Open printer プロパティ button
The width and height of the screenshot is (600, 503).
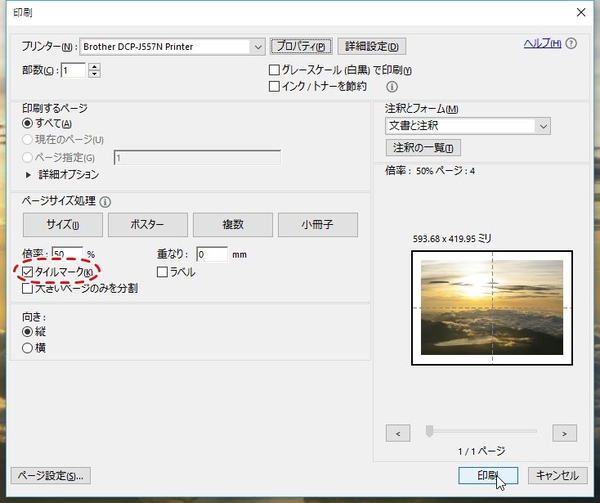[301, 46]
